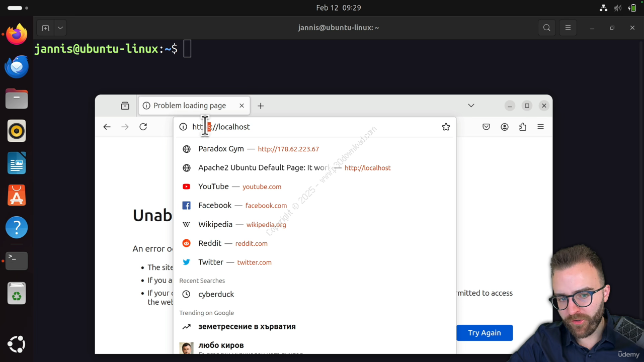Open the Ubuntu Software app icon
This screenshot has height=362, width=644.
[x=17, y=196]
